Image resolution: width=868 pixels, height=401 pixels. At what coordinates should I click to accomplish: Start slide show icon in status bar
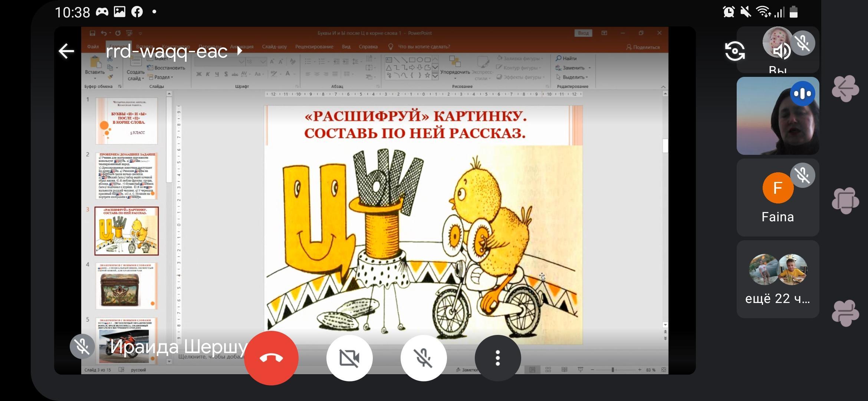[x=581, y=370]
